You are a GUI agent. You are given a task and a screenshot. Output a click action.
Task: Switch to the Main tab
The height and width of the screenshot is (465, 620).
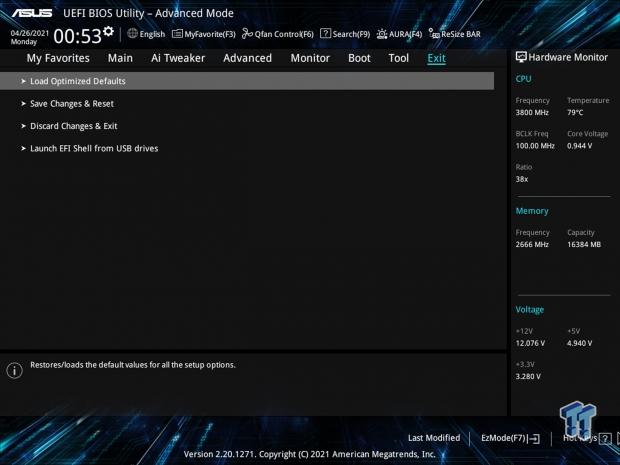120,58
